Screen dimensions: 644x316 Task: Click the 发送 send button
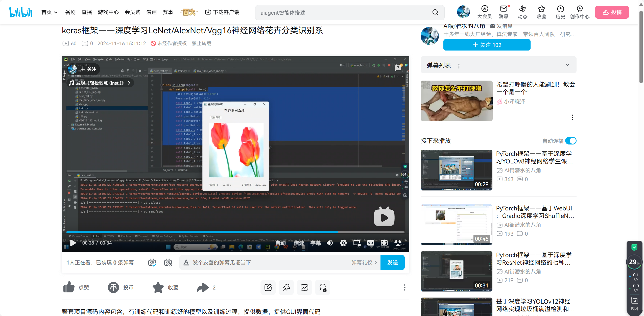tap(392, 262)
